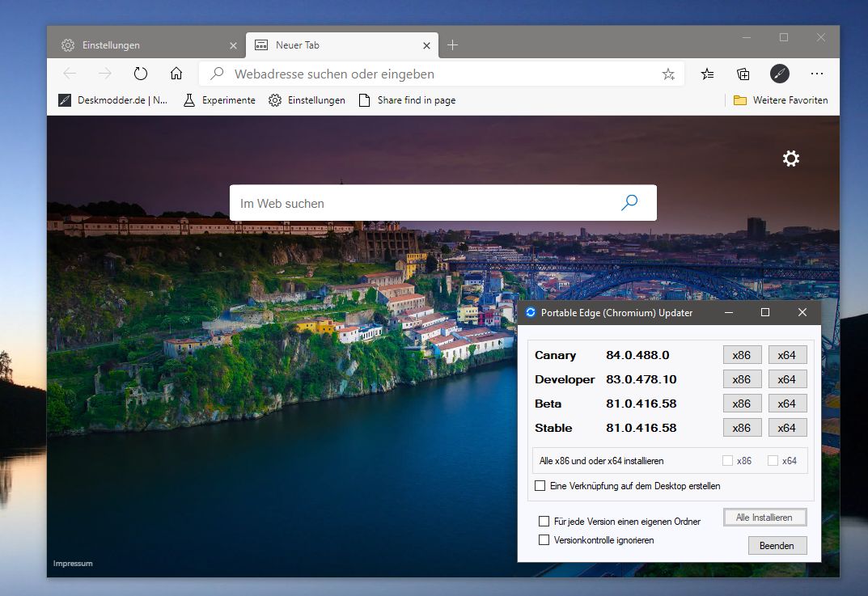868x596 pixels.
Task: Install Beta x86 version
Action: pyautogui.click(x=742, y=404)
